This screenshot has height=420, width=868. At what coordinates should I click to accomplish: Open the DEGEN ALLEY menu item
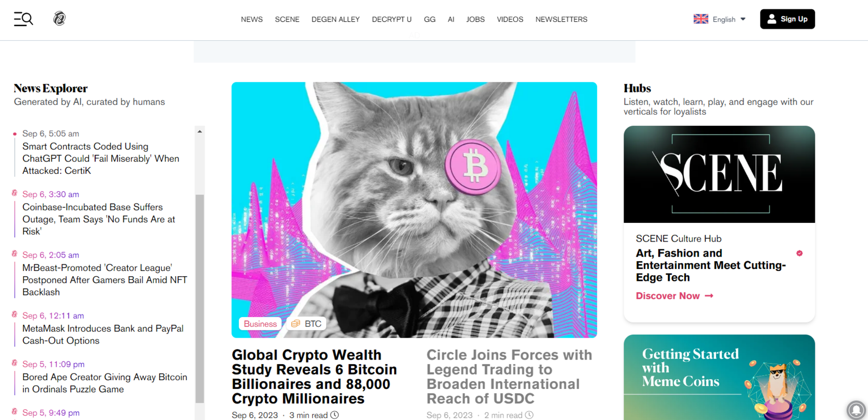click(x=335, y=19)
